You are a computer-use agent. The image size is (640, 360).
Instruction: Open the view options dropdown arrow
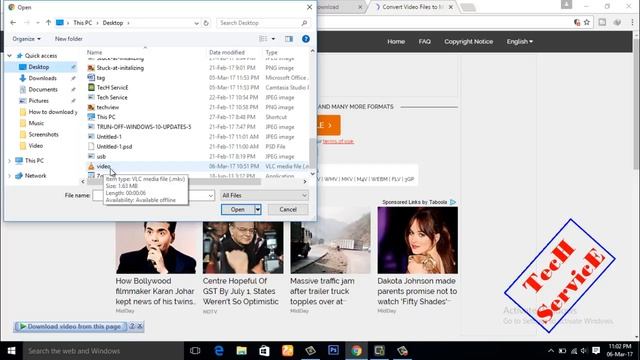point(273,39)
